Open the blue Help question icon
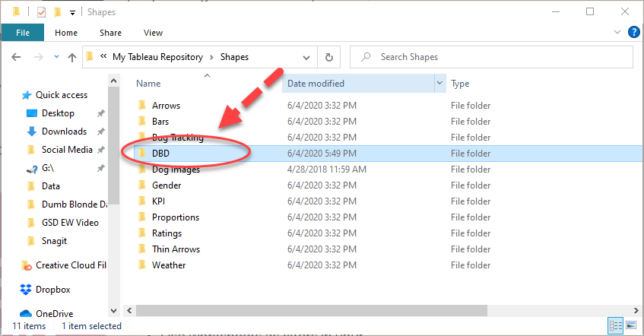Screen dimensions: 644x336 click(633, 32)
